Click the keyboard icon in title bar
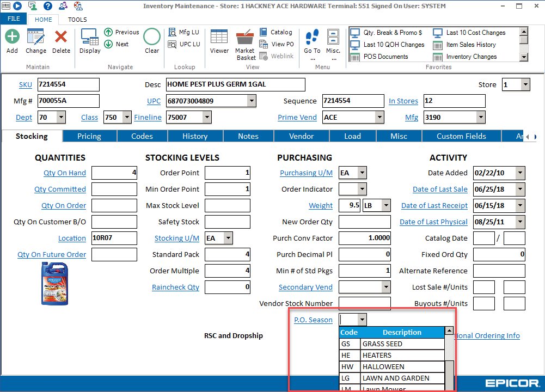Viewport: 545px width, 392px height. (x=6, y=6)
